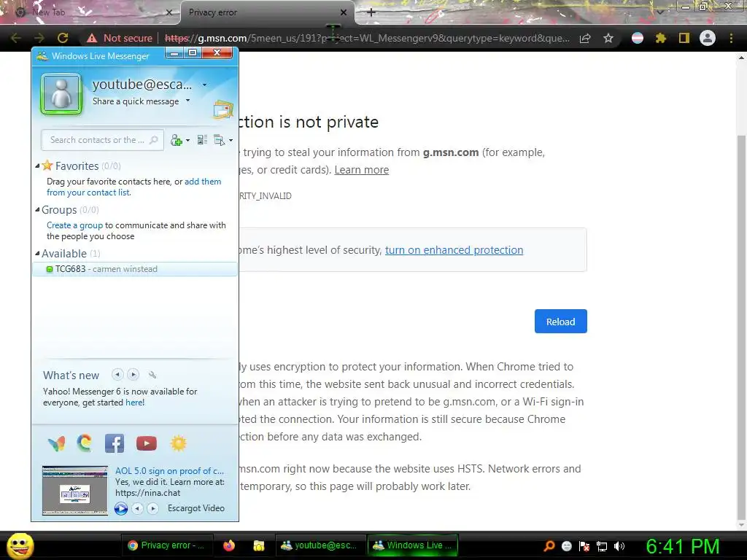Close the Privacy error tab

344,13
